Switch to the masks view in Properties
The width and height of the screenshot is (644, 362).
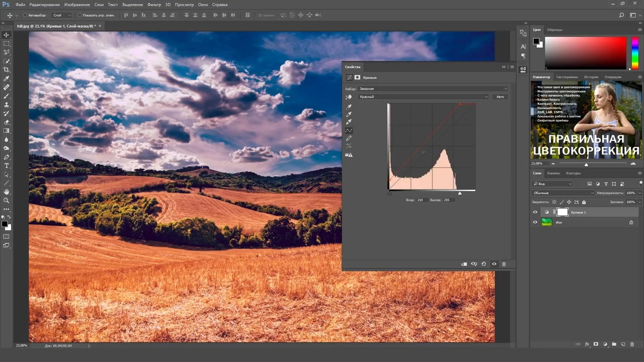click(357, 77)
